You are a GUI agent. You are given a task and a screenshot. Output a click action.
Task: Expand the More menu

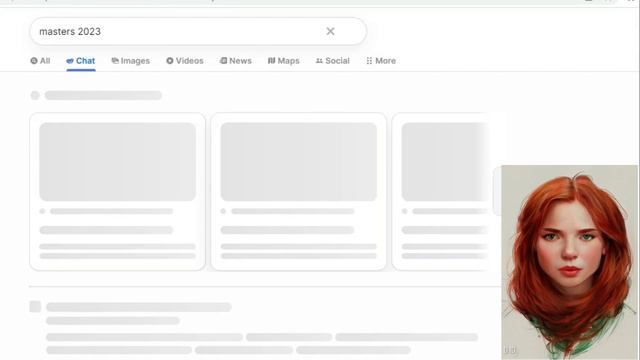(381, 61)
